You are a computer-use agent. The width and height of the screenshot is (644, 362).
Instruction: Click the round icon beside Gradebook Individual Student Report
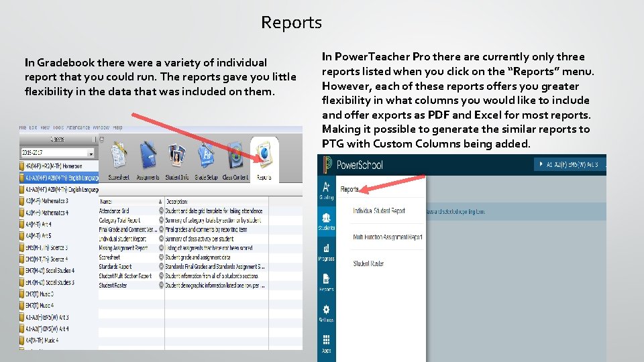[161, 239]
